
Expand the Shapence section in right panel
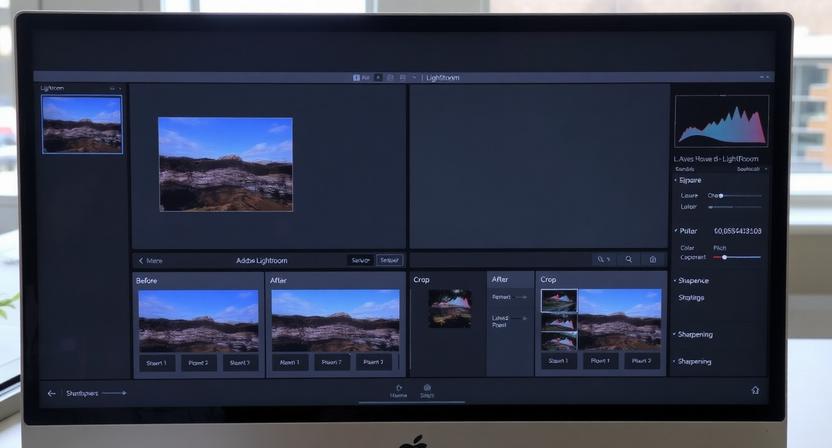675,281
